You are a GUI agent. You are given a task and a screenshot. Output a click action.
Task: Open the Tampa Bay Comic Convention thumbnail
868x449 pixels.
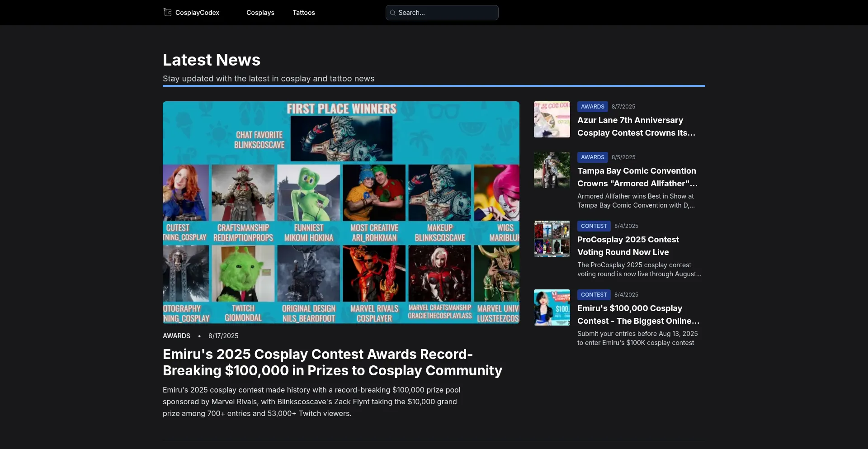pos(552,170)
